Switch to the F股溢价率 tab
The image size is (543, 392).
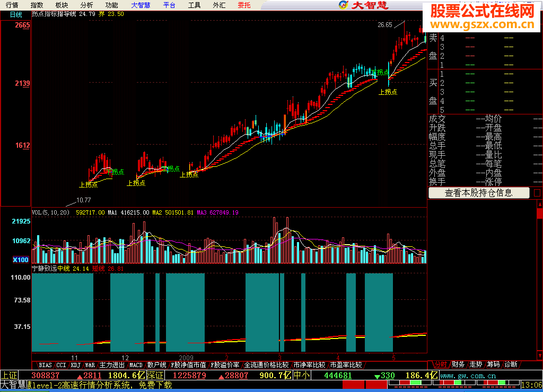tap(225, 365)
